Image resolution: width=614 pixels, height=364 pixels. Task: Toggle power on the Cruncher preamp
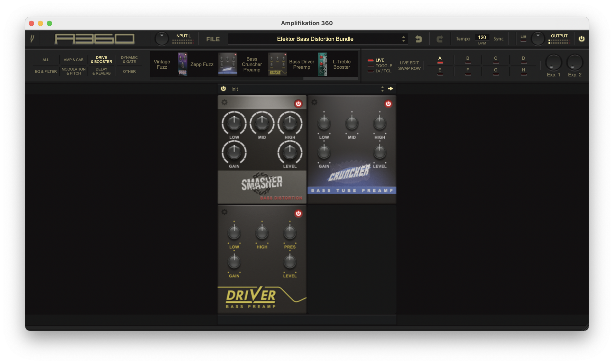(388, 103)
